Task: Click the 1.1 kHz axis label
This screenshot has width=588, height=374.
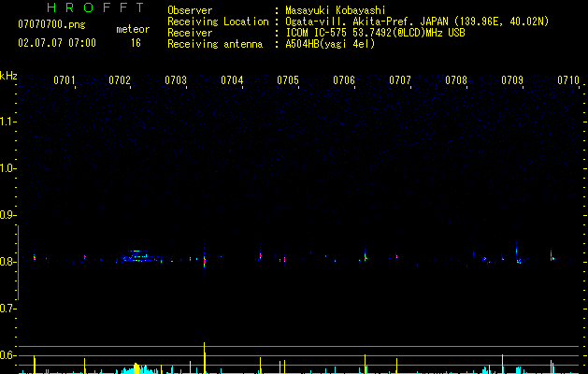Action: point(7,122)
